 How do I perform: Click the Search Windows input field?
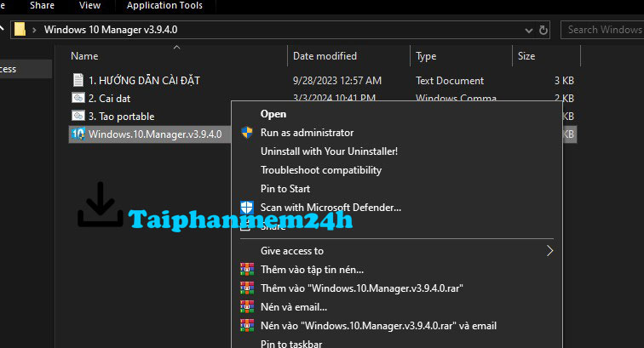click(x=602, y=30)
